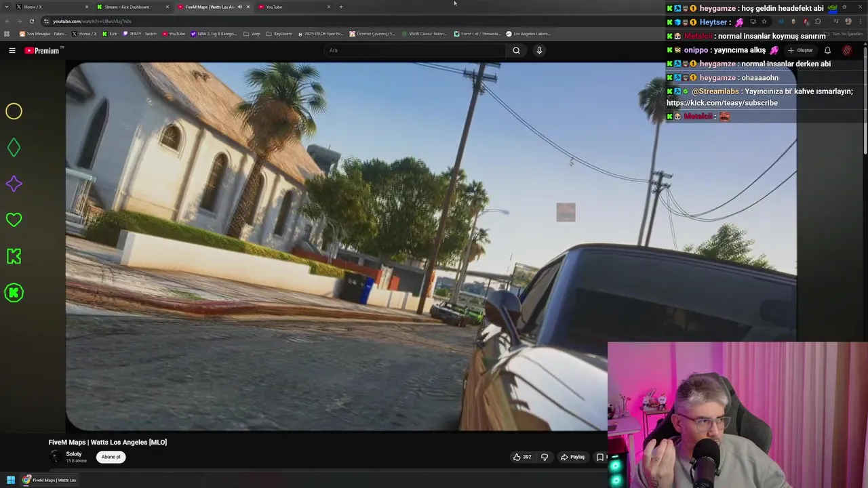
Task: Click the browser address bar URL
Action: tap(92, 21)
